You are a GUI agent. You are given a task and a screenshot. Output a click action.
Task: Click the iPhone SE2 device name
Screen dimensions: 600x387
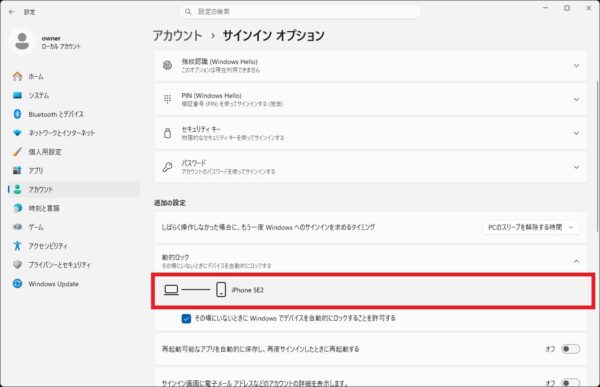[248, 290]
